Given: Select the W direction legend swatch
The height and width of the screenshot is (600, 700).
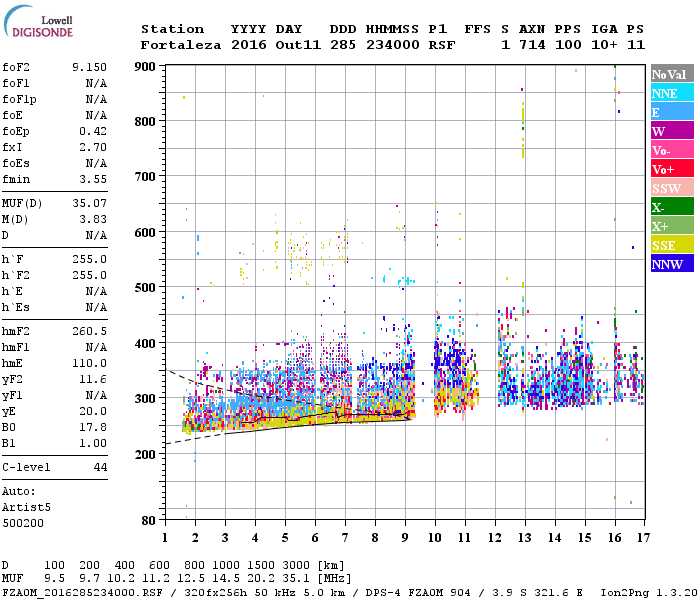Looking at the screenshot, I should pos(672,131).
